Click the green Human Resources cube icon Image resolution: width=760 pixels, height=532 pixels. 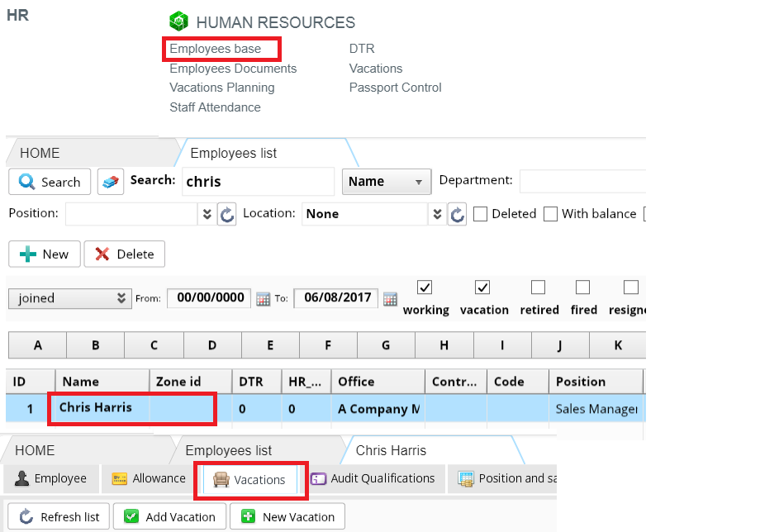(x=178, y=22)
